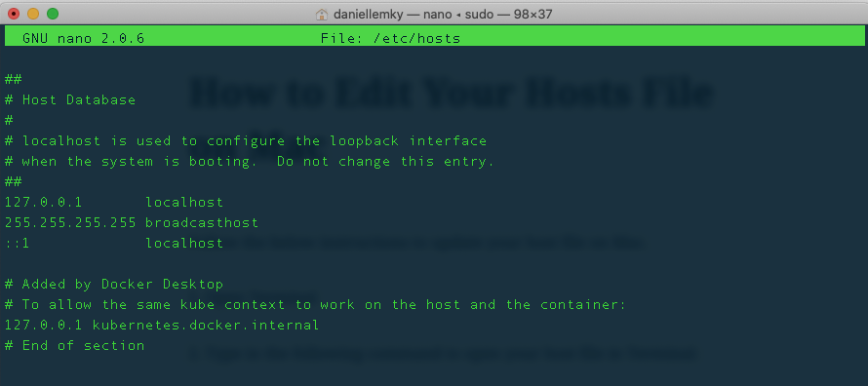Click the home folder icon in title bar
The width and height of the screenshot is (868, 386).
pos(322,15)
